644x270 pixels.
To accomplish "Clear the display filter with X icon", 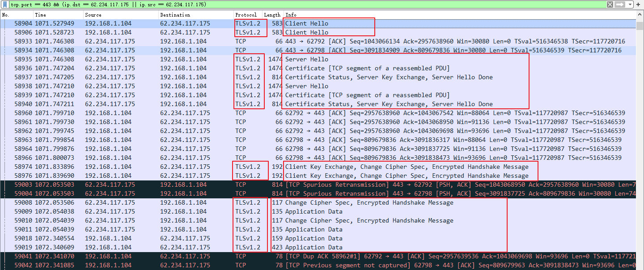I will coord(610,4).
